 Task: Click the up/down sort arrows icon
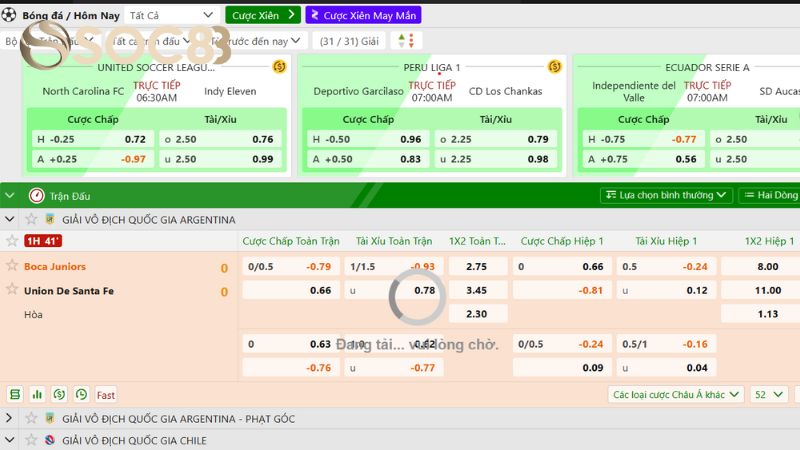pyautogui.click(x=406, y=41)
